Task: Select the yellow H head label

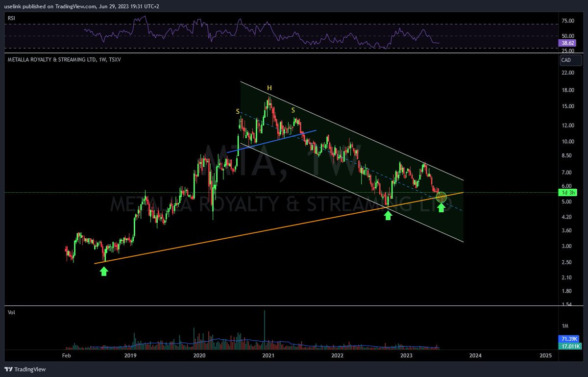Action: pyautogui.click(x=269, y=88)
